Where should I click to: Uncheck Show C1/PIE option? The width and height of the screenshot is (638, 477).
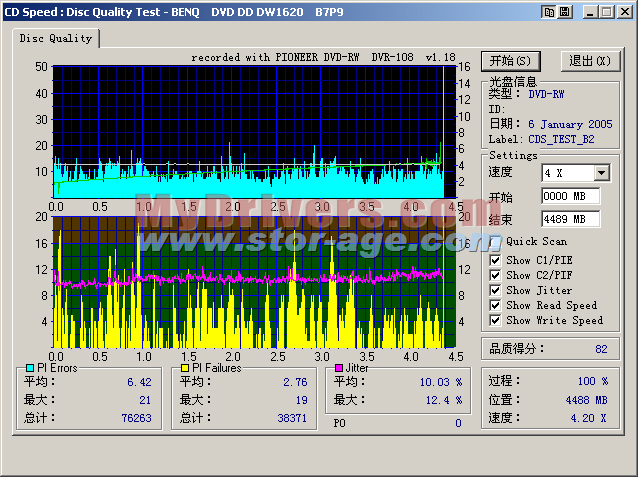[x=496, y=260]
